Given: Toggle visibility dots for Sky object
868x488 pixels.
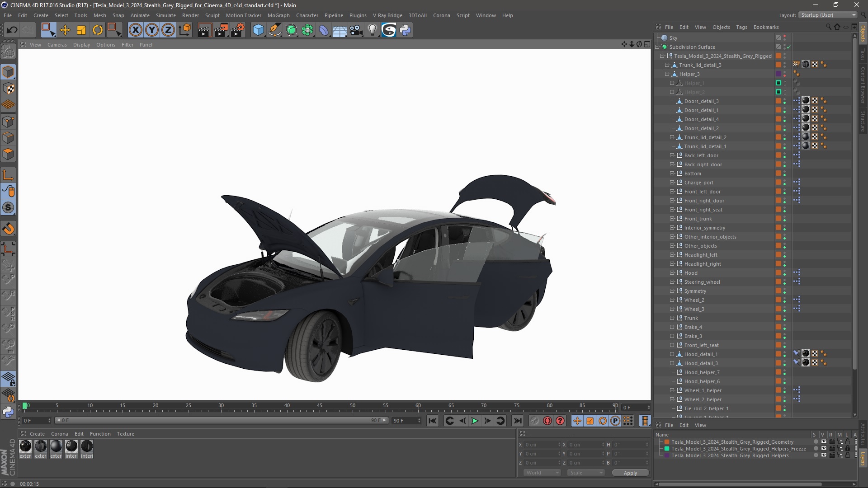Looking at the screenshot, I should (x=785, y=38).
